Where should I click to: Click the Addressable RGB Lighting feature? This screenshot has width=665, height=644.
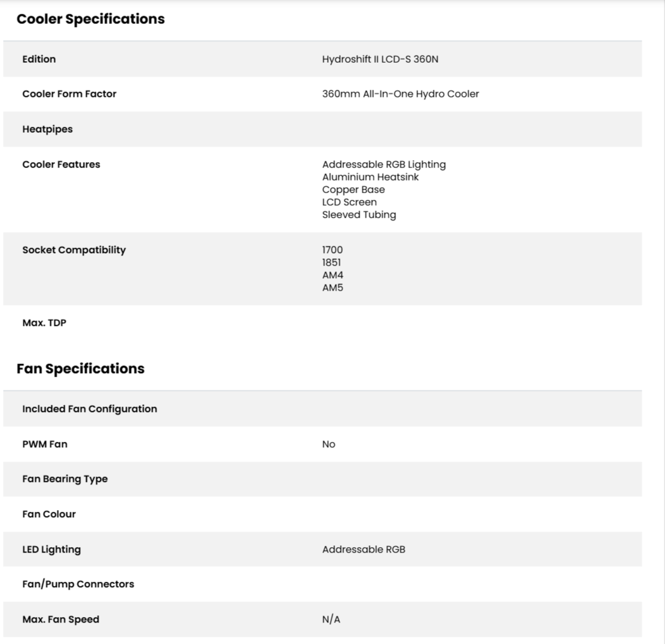click(384, 164)
